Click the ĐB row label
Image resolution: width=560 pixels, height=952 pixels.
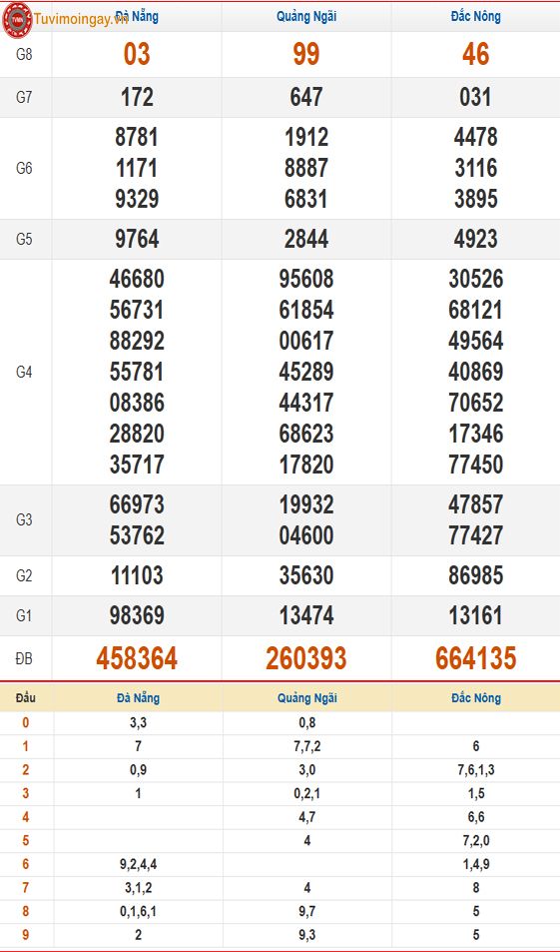pyautogui.click(x=24, y=658)
